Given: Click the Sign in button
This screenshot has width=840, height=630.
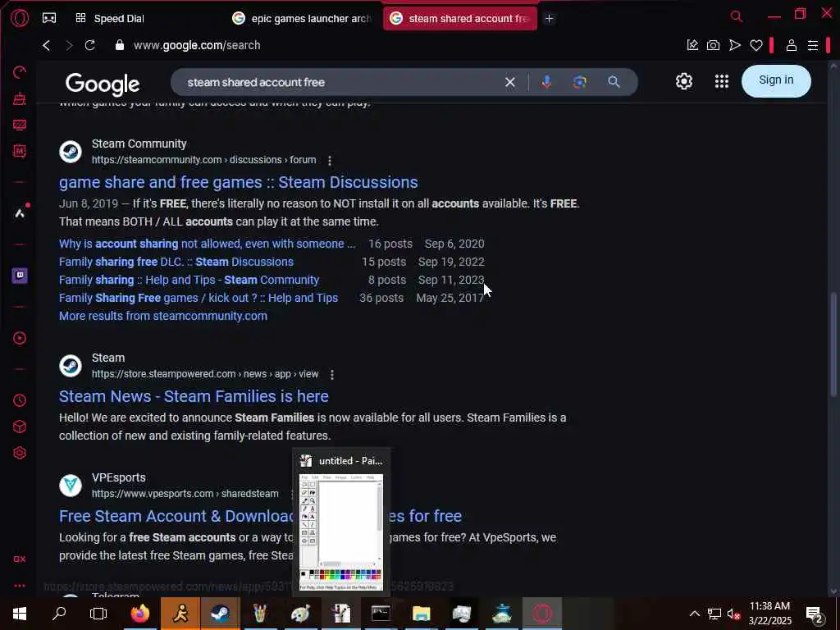Looking at the screenshot, I should [x=776, y=81].
